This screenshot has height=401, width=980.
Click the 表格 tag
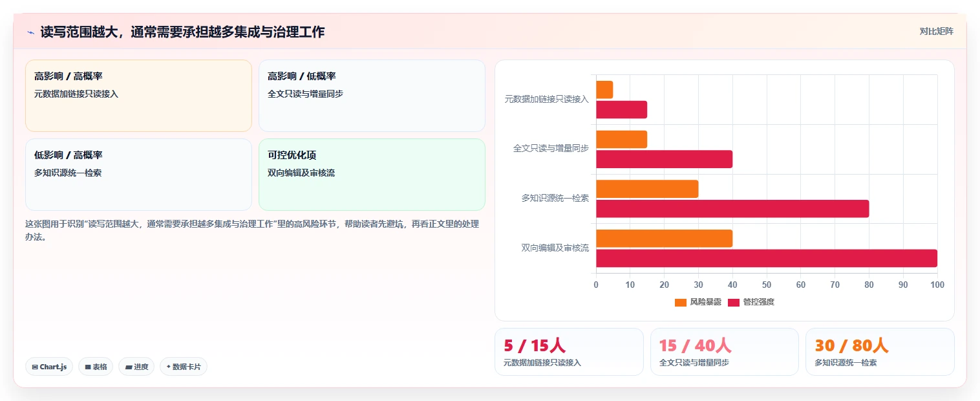point(96,367)
